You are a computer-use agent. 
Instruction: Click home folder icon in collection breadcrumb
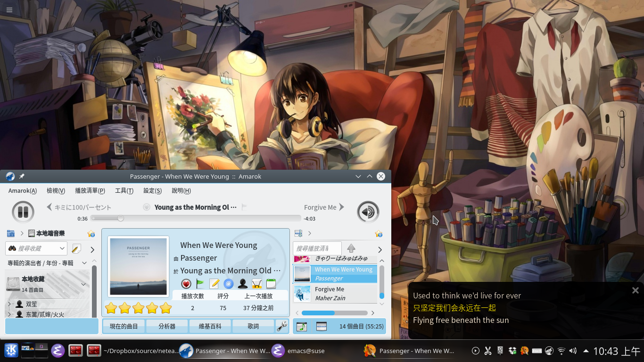pyautogui.click(x=11, y=233)
